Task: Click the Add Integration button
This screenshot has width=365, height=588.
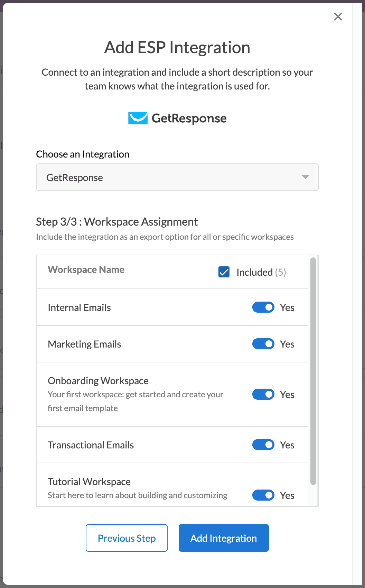Action: pos(224,538)
